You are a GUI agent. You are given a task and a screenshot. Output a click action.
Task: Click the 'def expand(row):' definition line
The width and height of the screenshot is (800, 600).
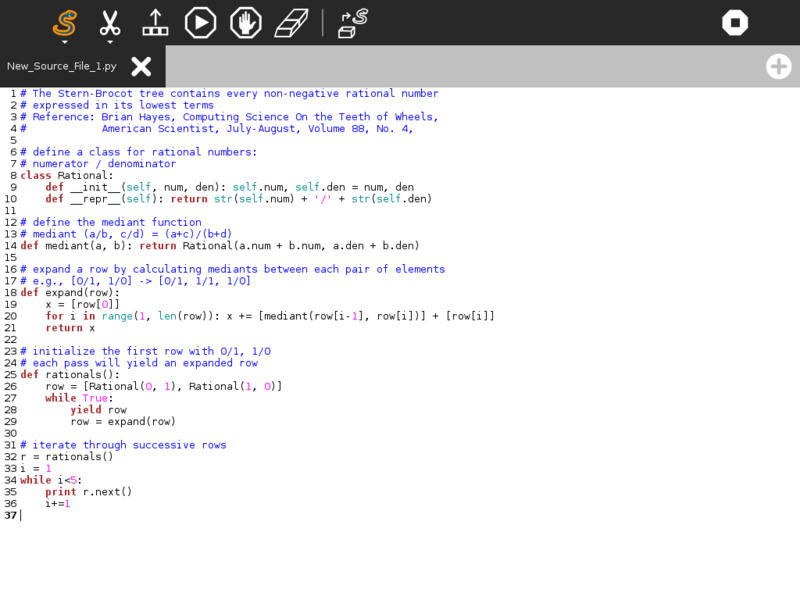pyautogui.click(x=69, y=292)
